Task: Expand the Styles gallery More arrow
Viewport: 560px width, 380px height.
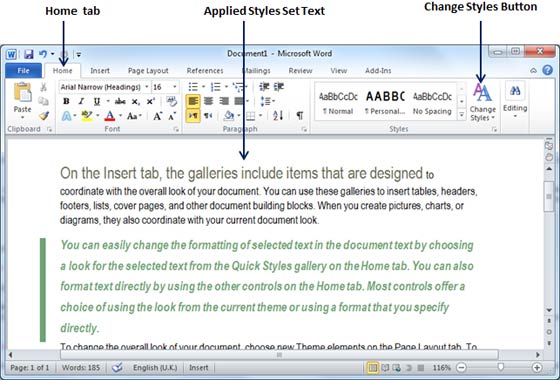Action: [461, 115]
